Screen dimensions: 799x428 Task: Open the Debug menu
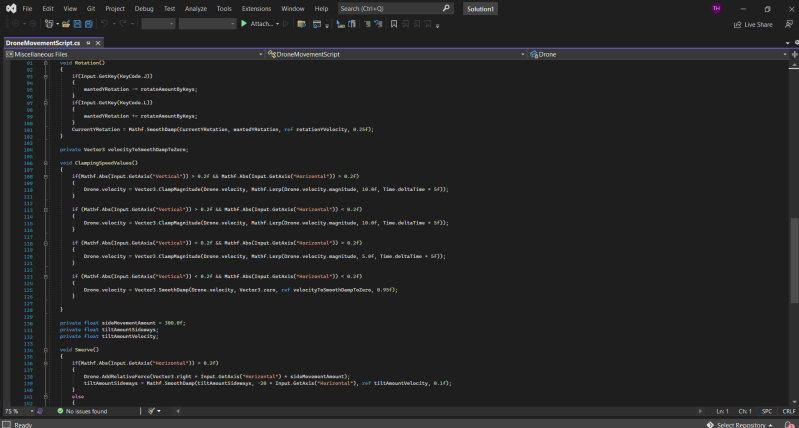(144, 8)
